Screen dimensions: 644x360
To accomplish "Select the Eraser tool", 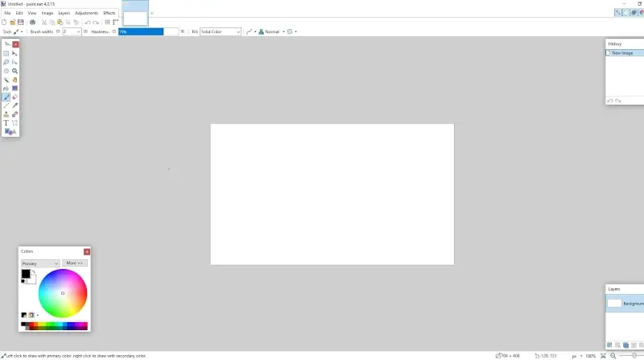I will point(14,97).
